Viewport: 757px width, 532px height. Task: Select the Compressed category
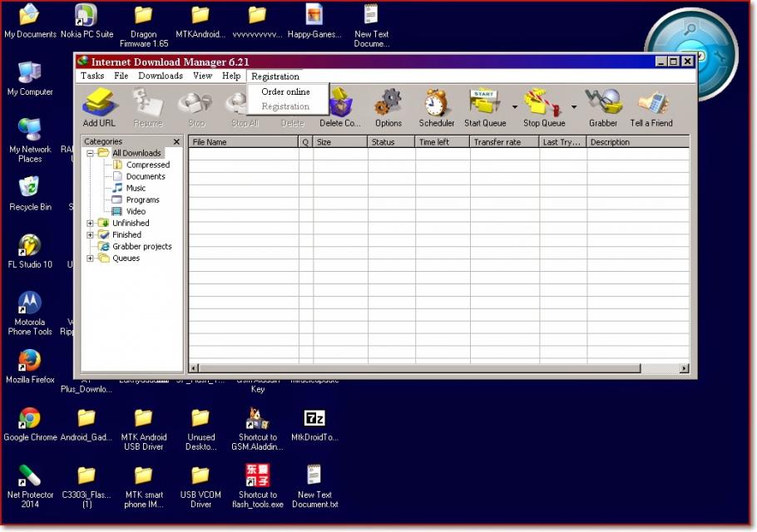pos(147,165)
